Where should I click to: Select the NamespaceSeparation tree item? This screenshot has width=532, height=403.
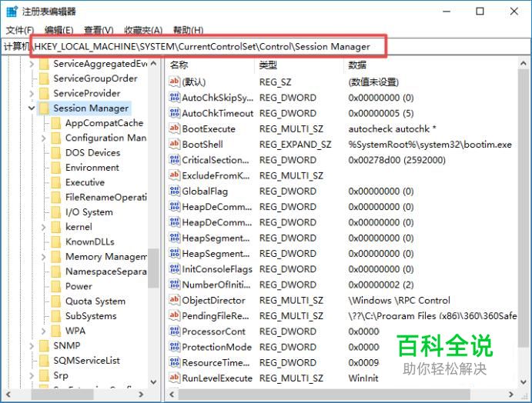[x=105, y=271]
